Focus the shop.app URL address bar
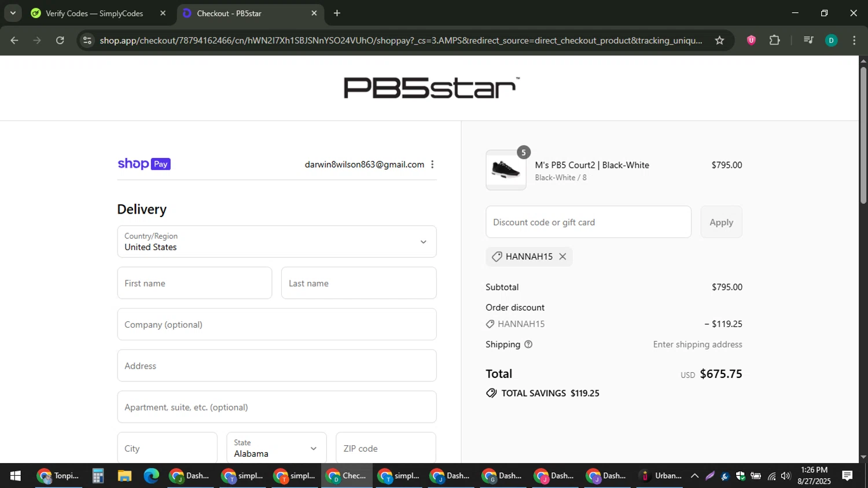Viewport: 868px width, 488px height. click(x=400, y=41)
